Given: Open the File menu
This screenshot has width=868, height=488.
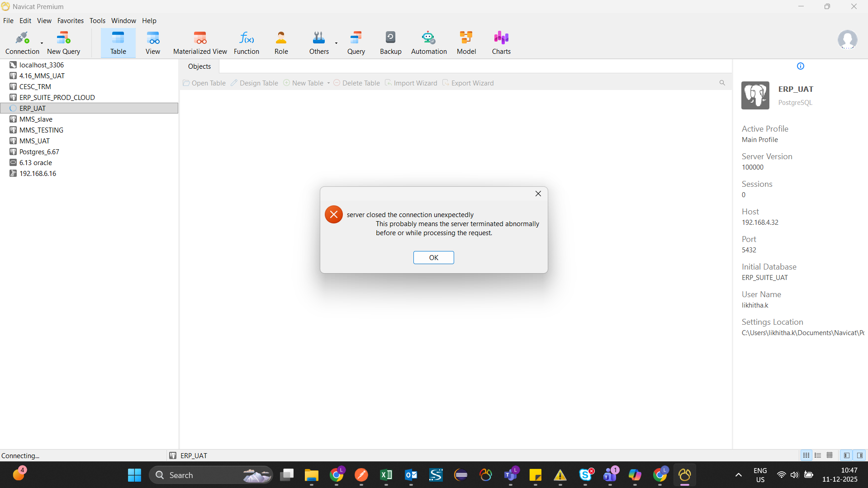Looking at the screenshot, I should click(x=8, y=21).
